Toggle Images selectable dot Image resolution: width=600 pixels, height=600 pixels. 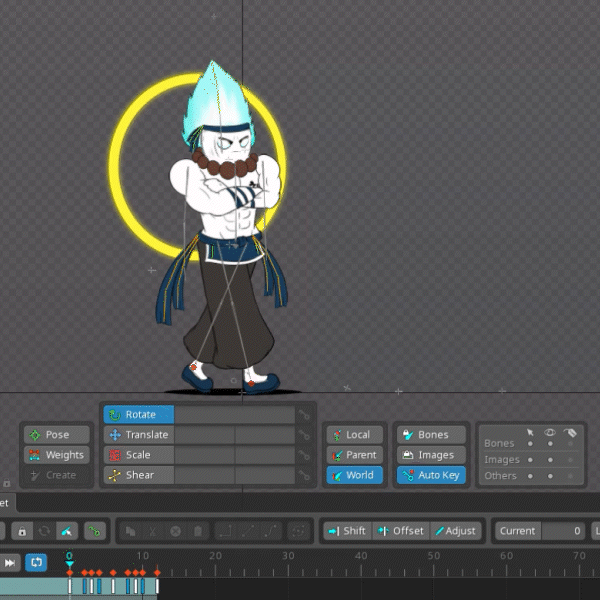530,460
